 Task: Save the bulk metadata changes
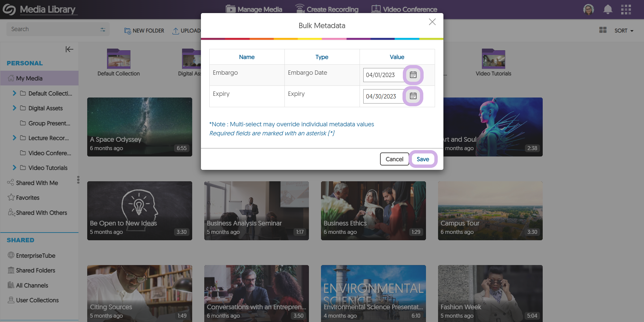point(423,159)
